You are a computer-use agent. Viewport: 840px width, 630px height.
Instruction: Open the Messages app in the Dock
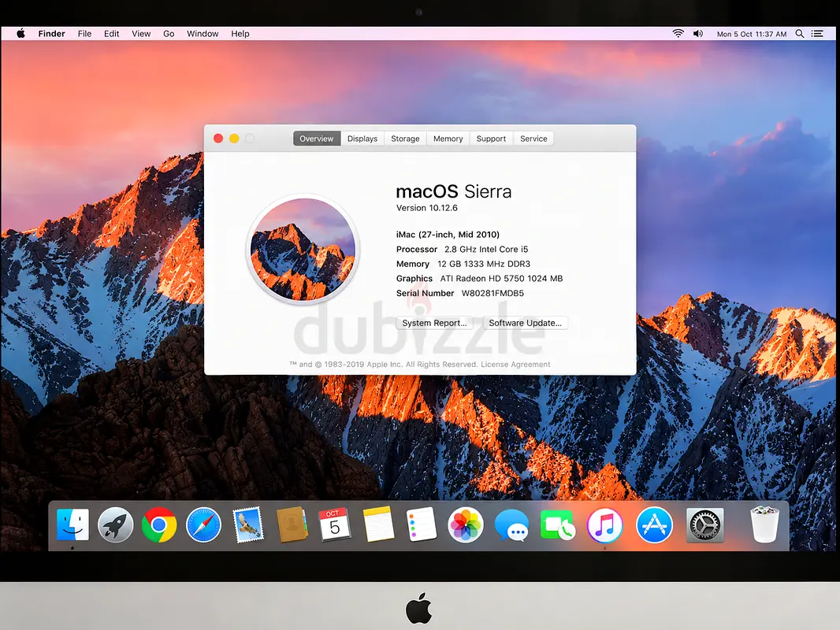tap(511, 525)
